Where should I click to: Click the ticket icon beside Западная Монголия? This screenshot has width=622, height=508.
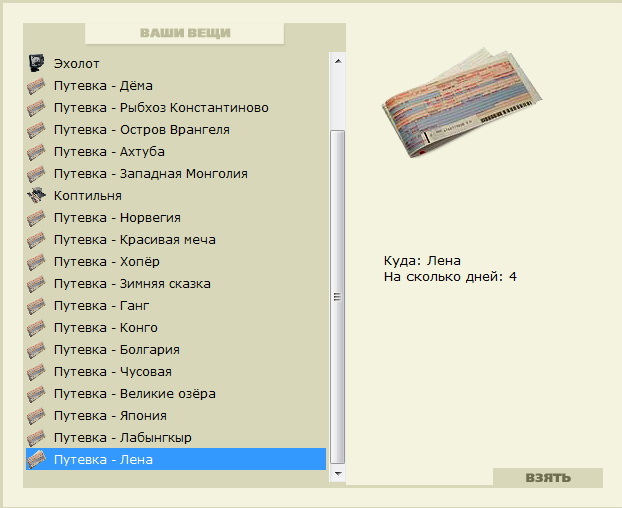coord(36,174)
